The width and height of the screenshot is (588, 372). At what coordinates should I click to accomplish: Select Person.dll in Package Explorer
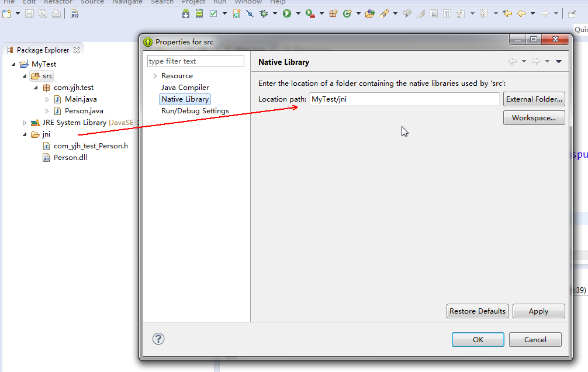pyautogui.click(x=70, y=158)
